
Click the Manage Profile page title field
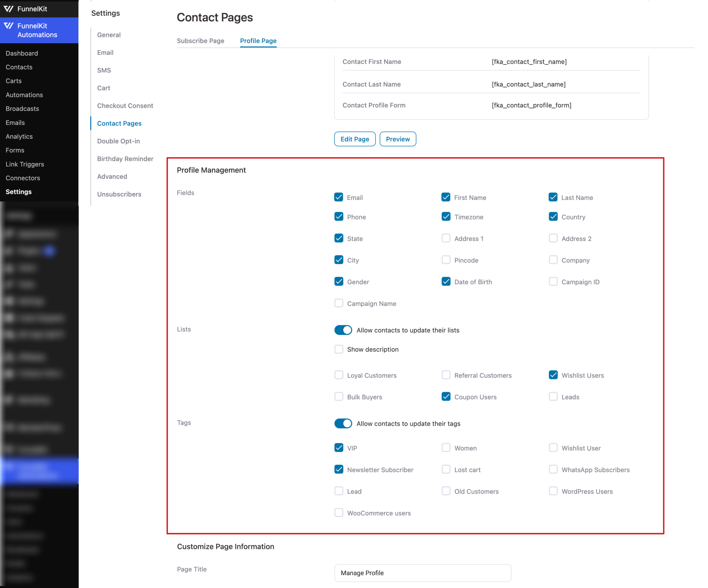[x=422, y=573]
